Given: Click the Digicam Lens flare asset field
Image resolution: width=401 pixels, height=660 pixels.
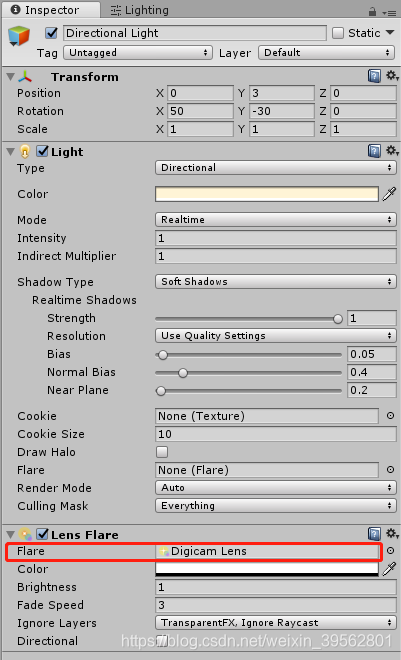Looking at the screenshot, I should click(267, 551).
